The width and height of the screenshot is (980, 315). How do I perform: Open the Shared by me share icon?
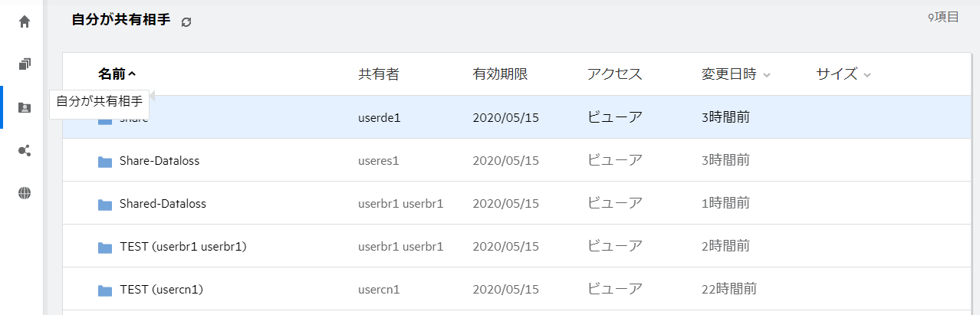25,150
